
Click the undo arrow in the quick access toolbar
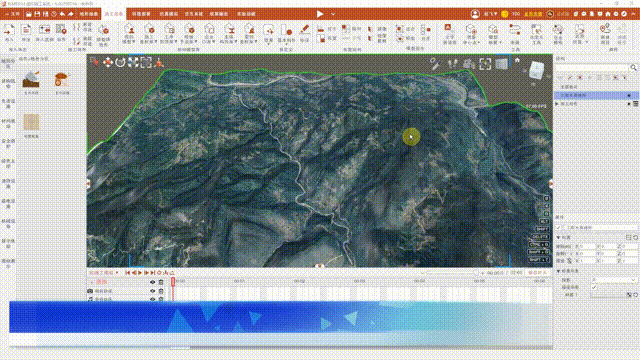click(x=62, y=14)
